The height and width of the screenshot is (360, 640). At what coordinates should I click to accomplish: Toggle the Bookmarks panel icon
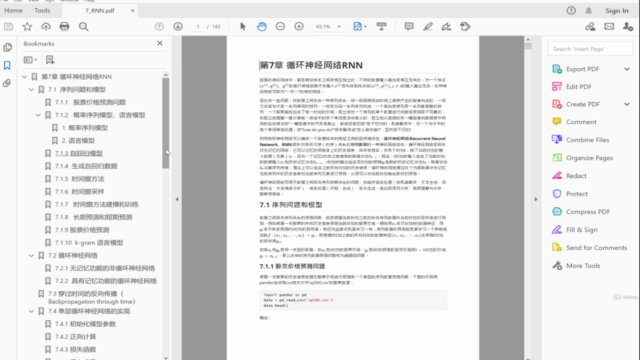coord(7,65)
